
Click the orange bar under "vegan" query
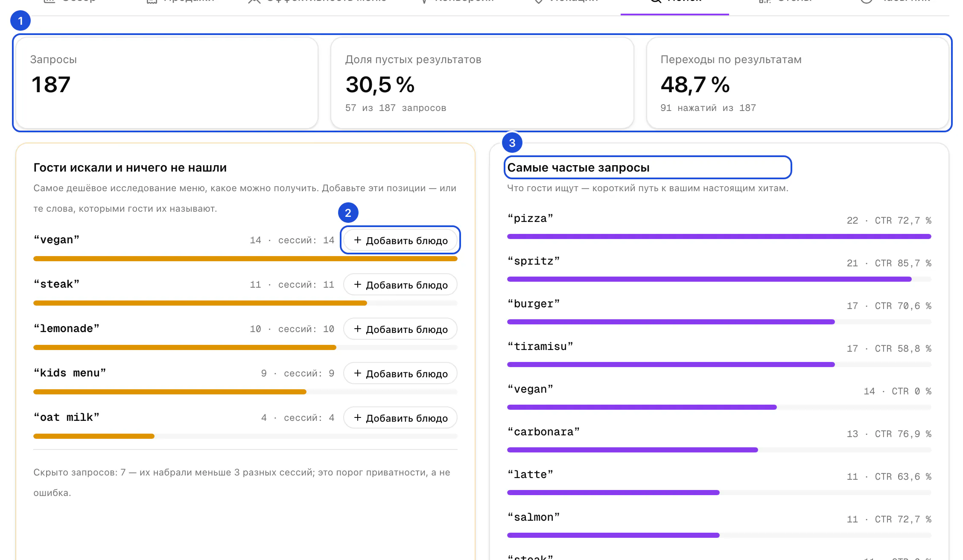[x=245, y=259]
